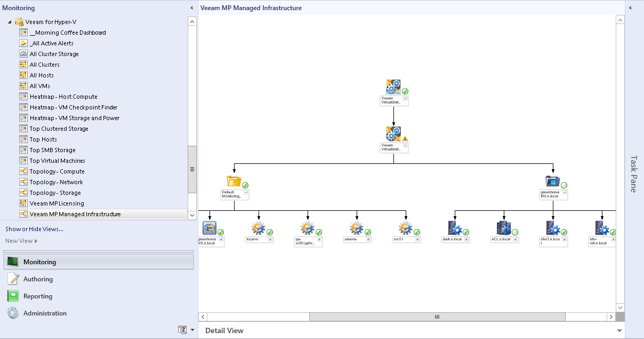Image resolution: width=644 pixels, height=339 pixels.
Task: Select the Default Monitoring folder icon
Action: click(234, 180)
